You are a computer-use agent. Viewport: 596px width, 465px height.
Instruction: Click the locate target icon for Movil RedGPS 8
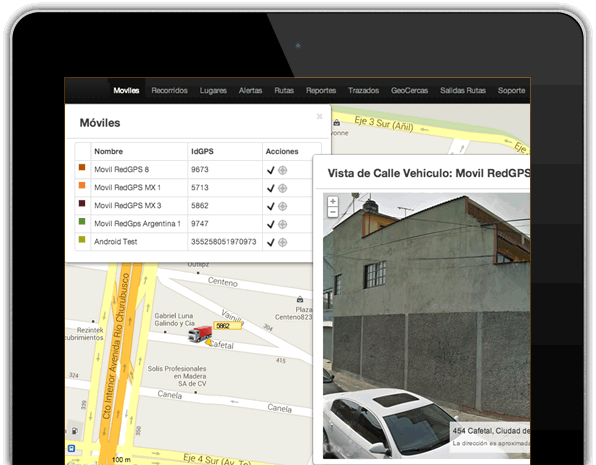tap(282, 170)
